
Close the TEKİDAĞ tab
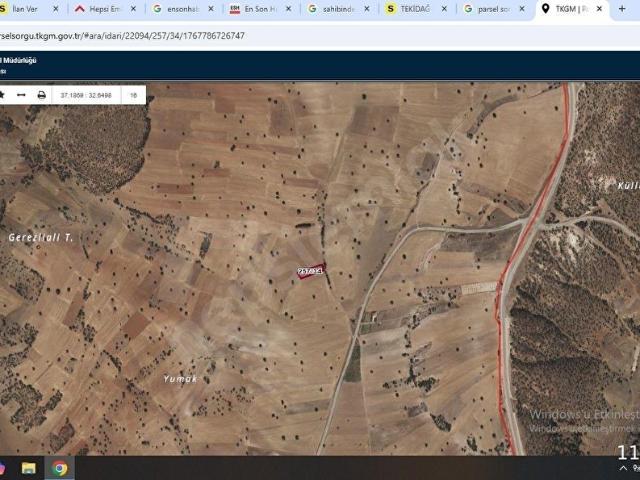pos(444,9)
